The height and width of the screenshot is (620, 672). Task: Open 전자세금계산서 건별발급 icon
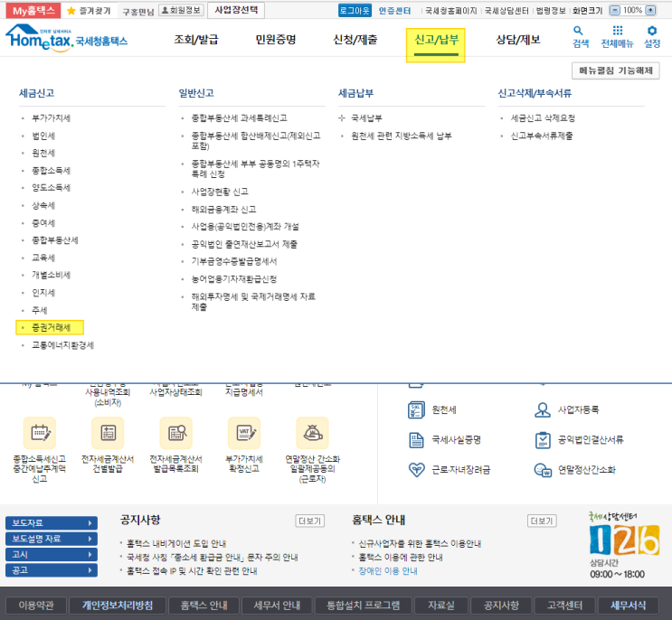point(108,433)
